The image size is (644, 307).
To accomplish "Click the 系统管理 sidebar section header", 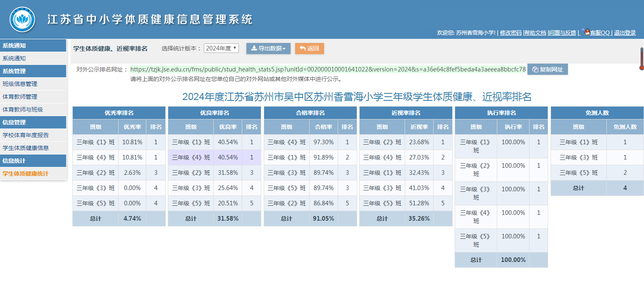I will pos(33,71).
